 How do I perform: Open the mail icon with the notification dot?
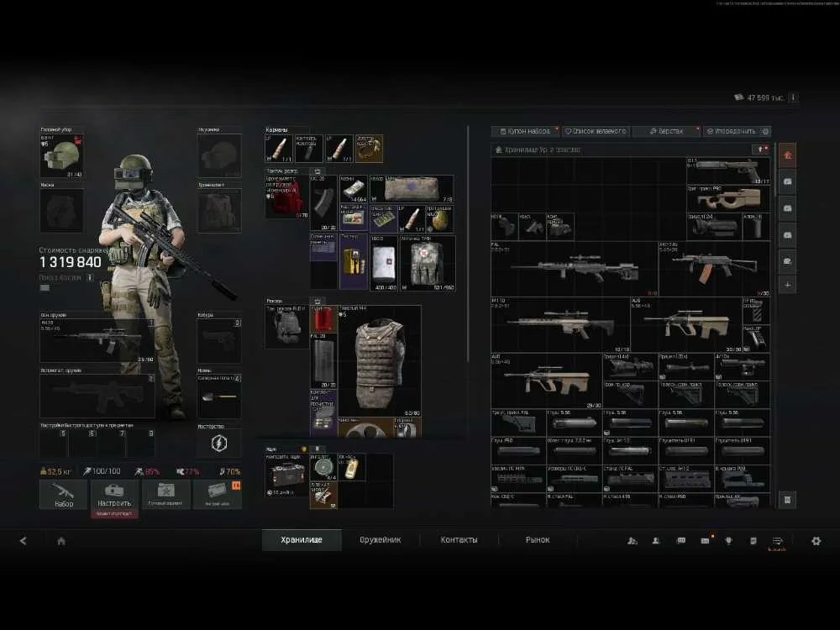706,541
